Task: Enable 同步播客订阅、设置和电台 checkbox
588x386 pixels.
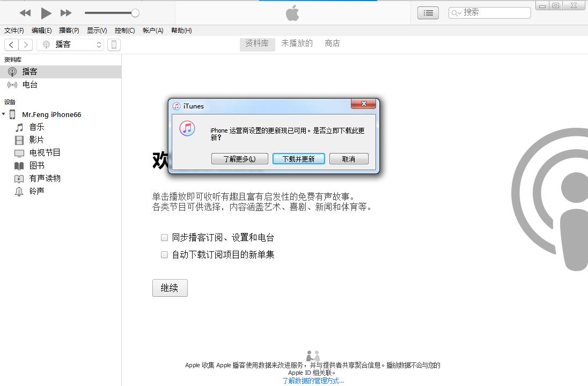Action: [164, 237]
